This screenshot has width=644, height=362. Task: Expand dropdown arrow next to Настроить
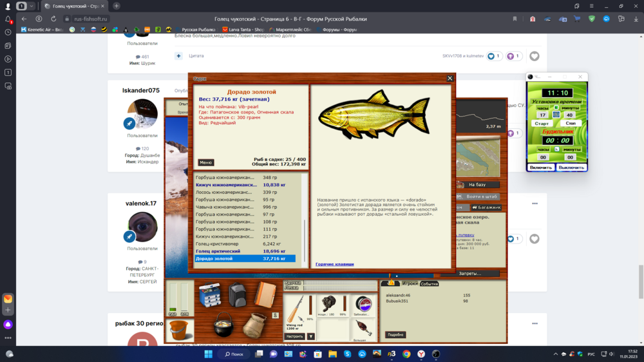[311, 336]
